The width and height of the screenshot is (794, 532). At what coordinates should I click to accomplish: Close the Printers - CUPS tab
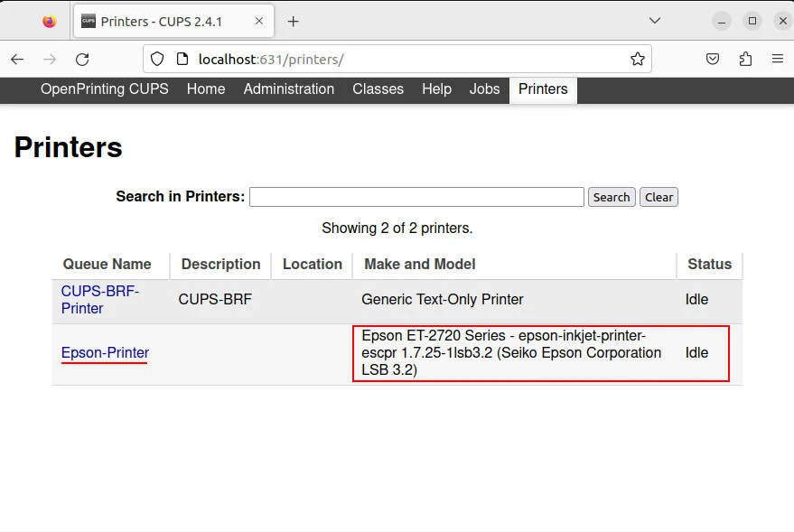[260, 21]
